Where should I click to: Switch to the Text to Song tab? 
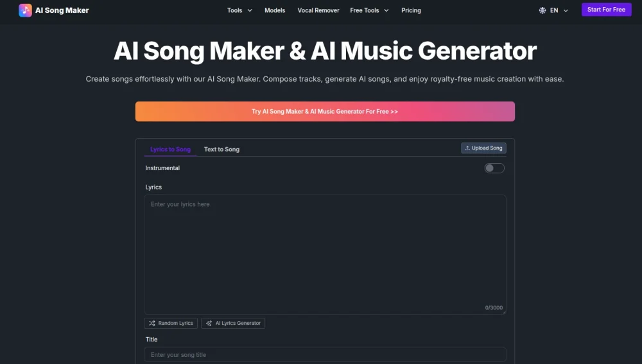coord(221,149)
